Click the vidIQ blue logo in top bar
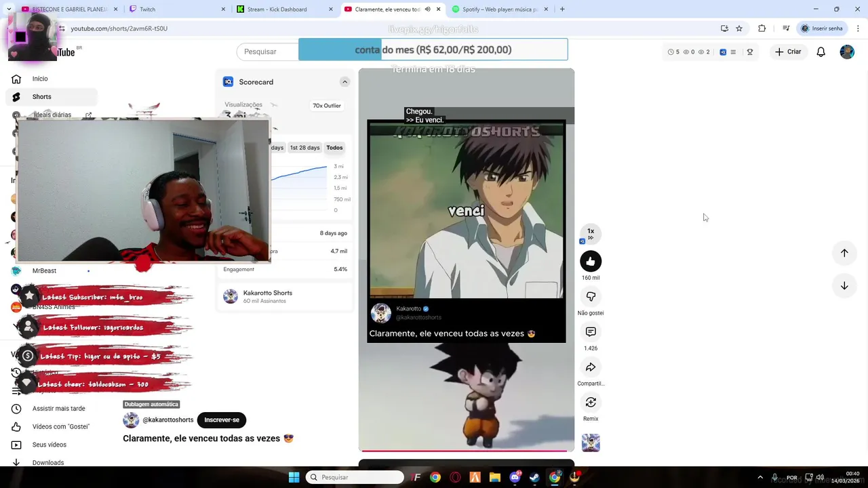Viewport: 868px width, 488px height. (x=723, y=52)
